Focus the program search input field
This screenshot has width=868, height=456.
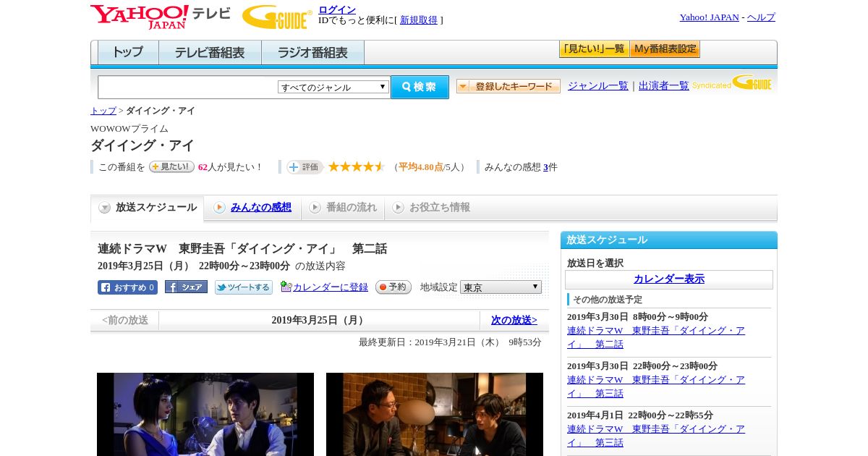pyautogui.click(x=188, y=88)
